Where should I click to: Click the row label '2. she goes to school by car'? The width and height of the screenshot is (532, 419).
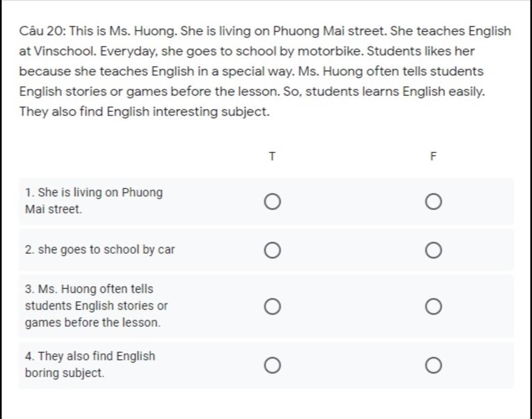click(x=100, y=250)
